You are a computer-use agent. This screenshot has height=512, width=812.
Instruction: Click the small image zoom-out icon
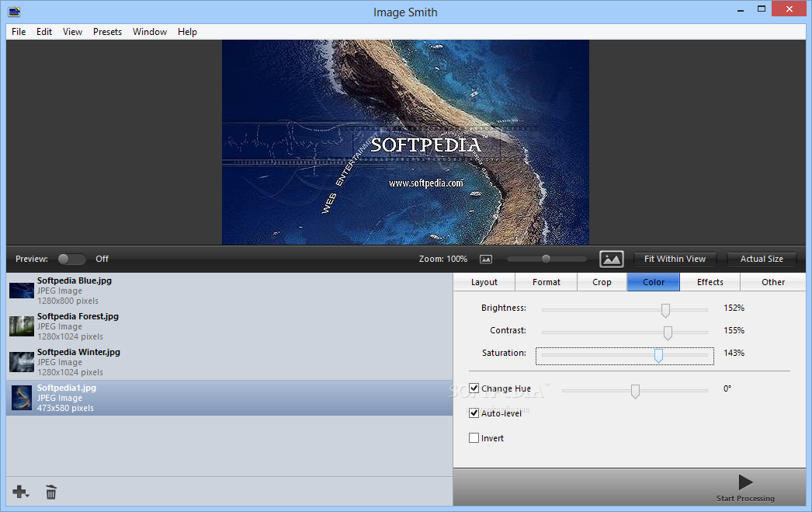486,259
